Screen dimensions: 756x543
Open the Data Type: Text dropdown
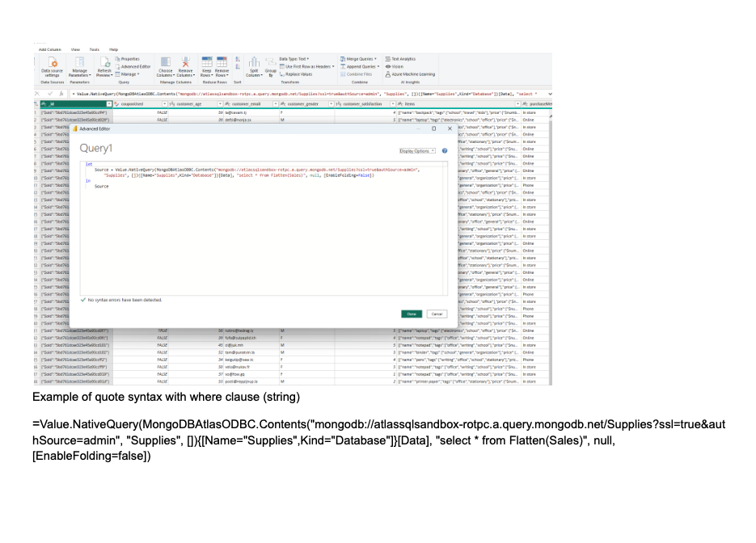[x=294, y=59]
